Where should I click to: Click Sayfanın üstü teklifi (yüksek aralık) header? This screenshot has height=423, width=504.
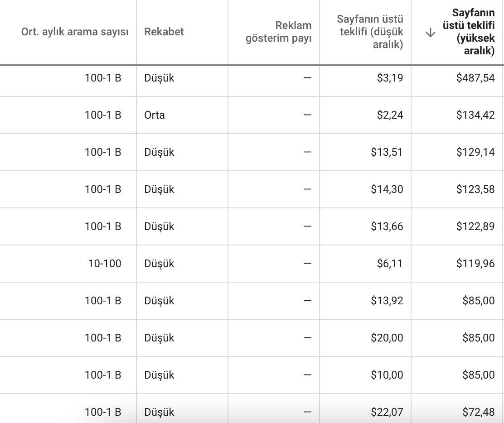469,32
